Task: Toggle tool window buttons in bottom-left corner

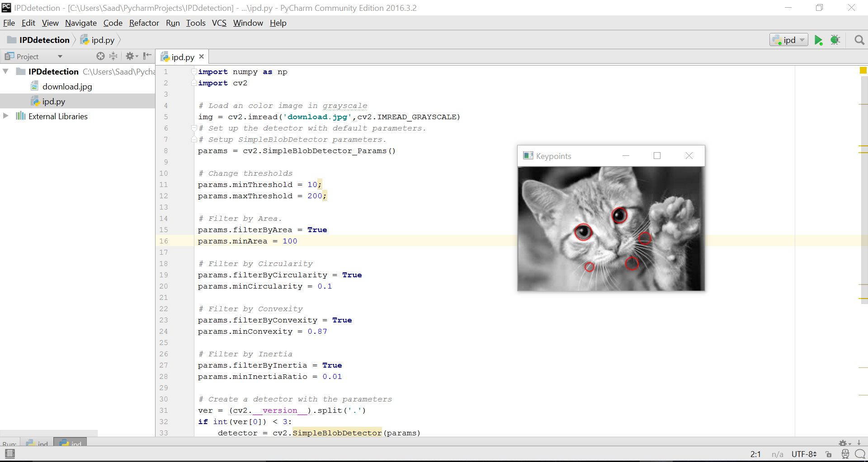Action: pyautogui.click(x=9, y=453)
